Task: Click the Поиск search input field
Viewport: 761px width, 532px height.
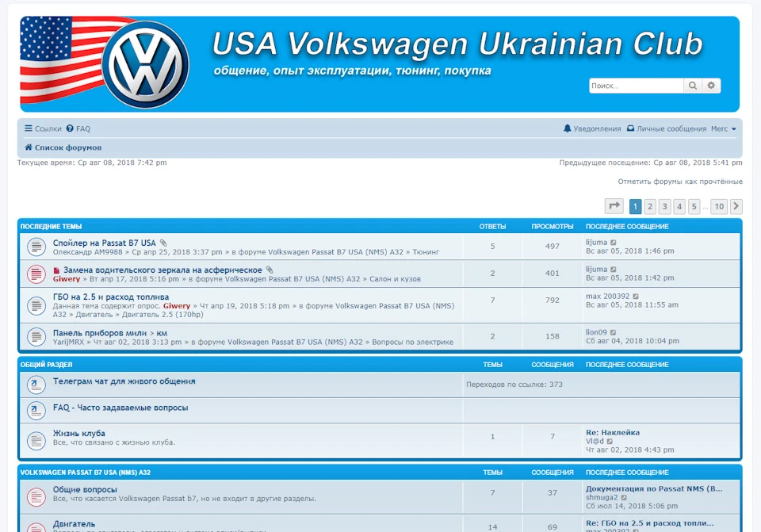Action: [636, 86]
